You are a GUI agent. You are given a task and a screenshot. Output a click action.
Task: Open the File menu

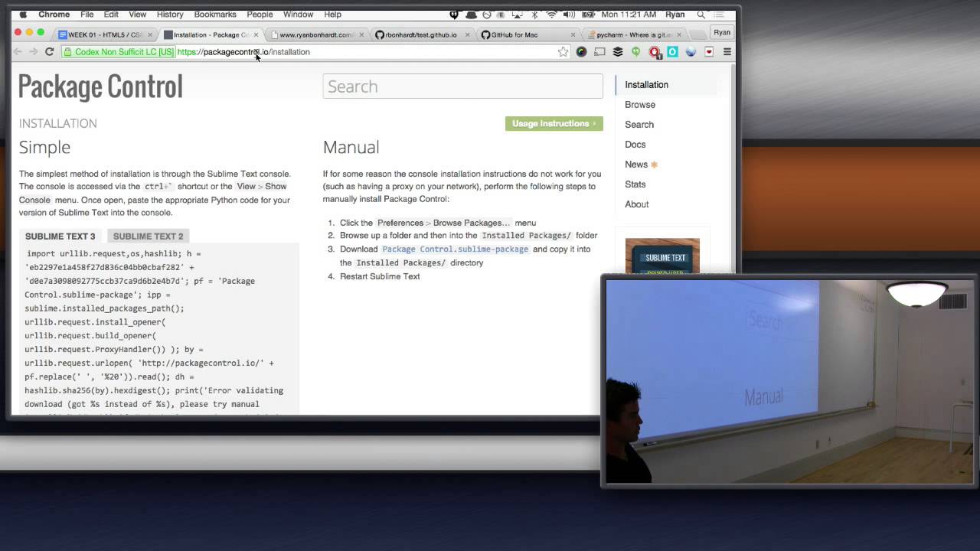pos(87,15)
